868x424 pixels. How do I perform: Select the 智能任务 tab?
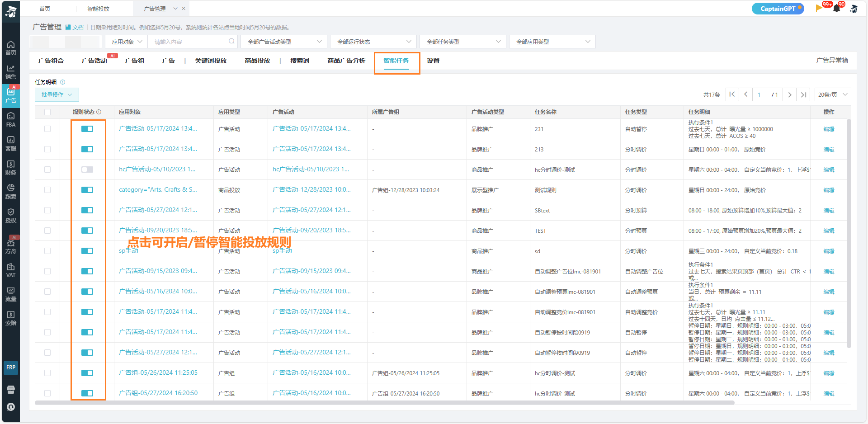(396, 61)
